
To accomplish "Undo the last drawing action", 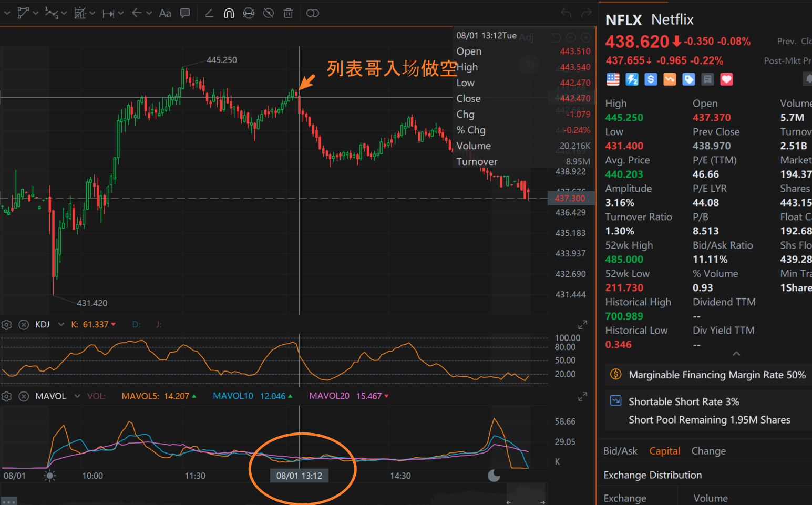I will pos(566,13).
